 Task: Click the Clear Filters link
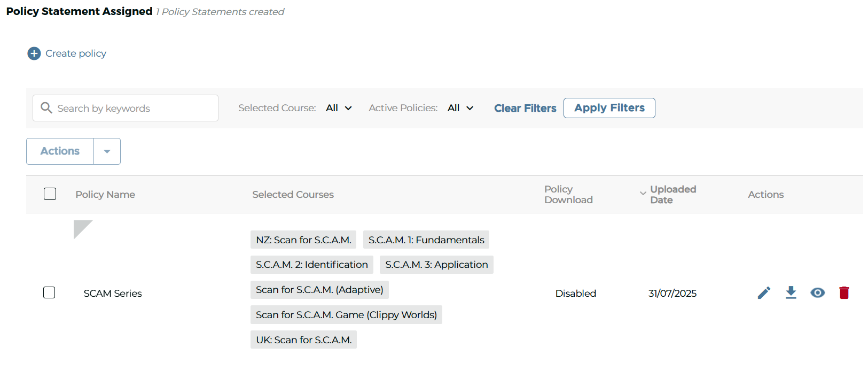pyautogui.click(x=525, y=108)
